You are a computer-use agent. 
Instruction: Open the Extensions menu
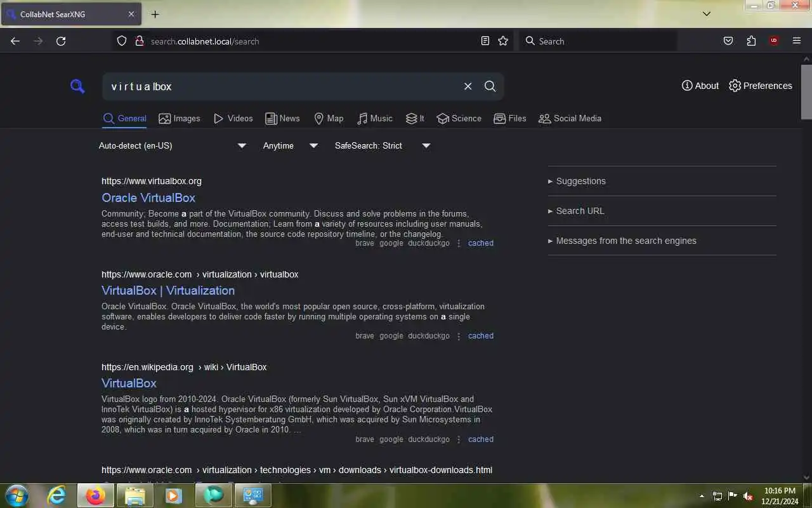751,41
